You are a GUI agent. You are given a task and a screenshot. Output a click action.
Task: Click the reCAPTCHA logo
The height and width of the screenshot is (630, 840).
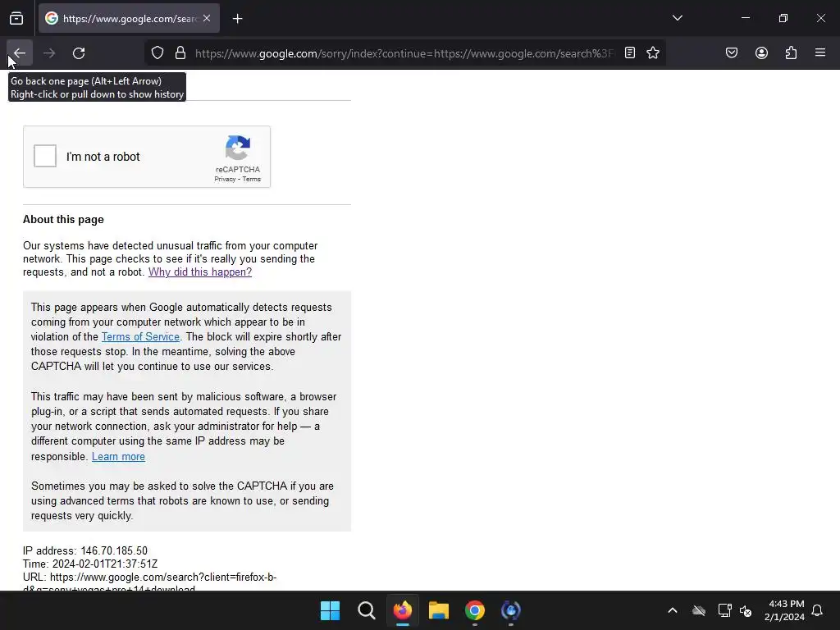[x=238, y=148]
